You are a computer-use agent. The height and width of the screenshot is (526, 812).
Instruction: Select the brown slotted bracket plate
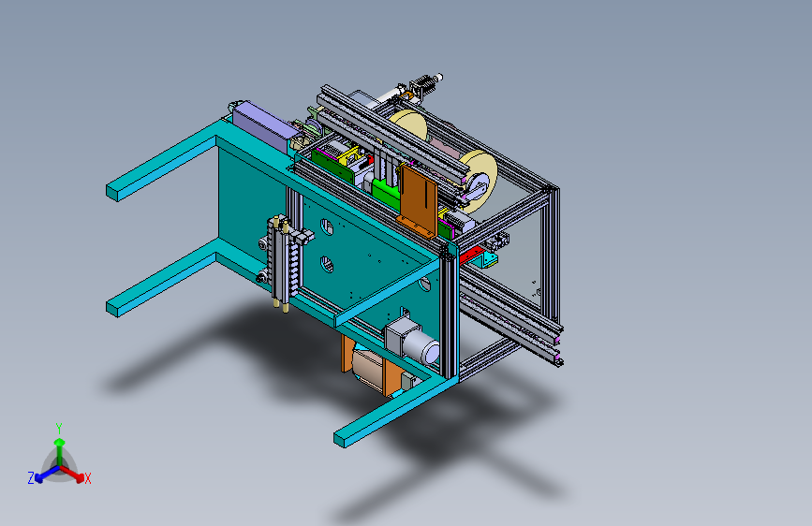coord(419,201)
